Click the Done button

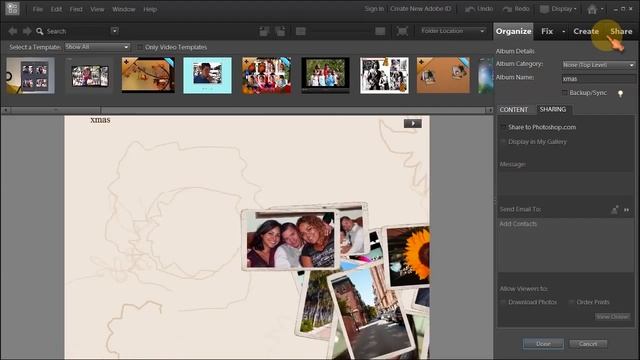pyautogui.click(x=543, y=344)
